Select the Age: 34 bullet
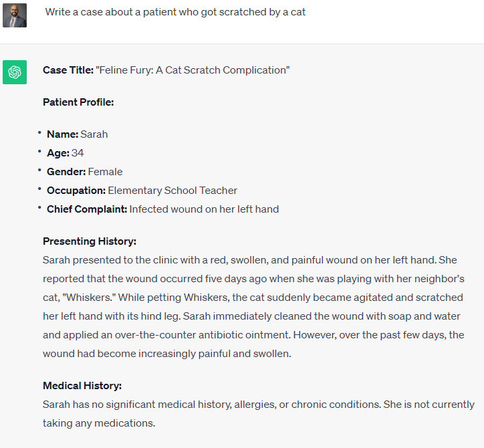 click(x=65, y=153)
